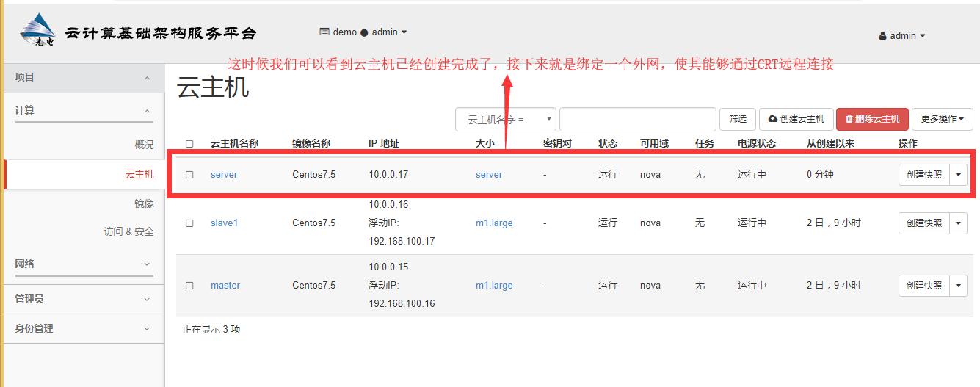Expand the action arrow for server row
Image resolution: width=980 pixels, height=387 pixels.
[x=959, y=175]
